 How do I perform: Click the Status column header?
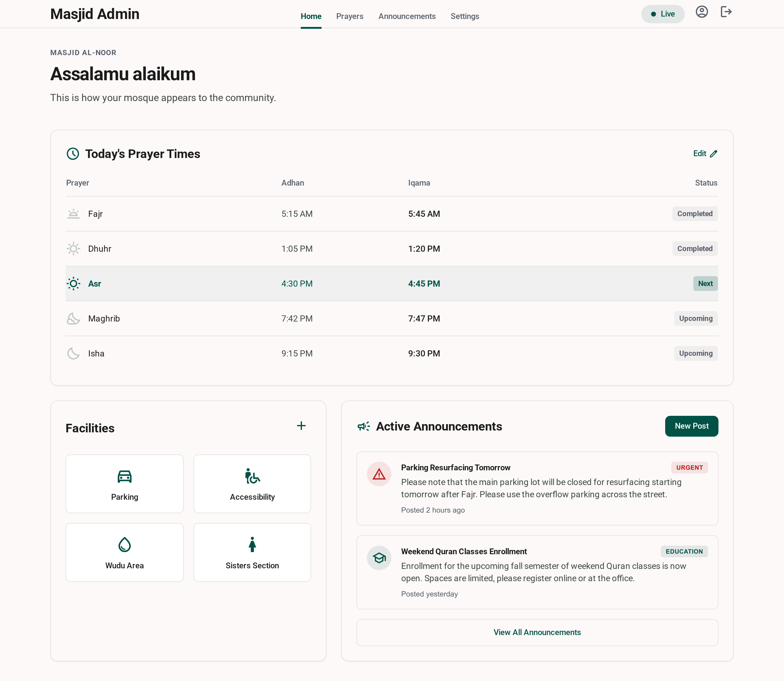[706, 183]
